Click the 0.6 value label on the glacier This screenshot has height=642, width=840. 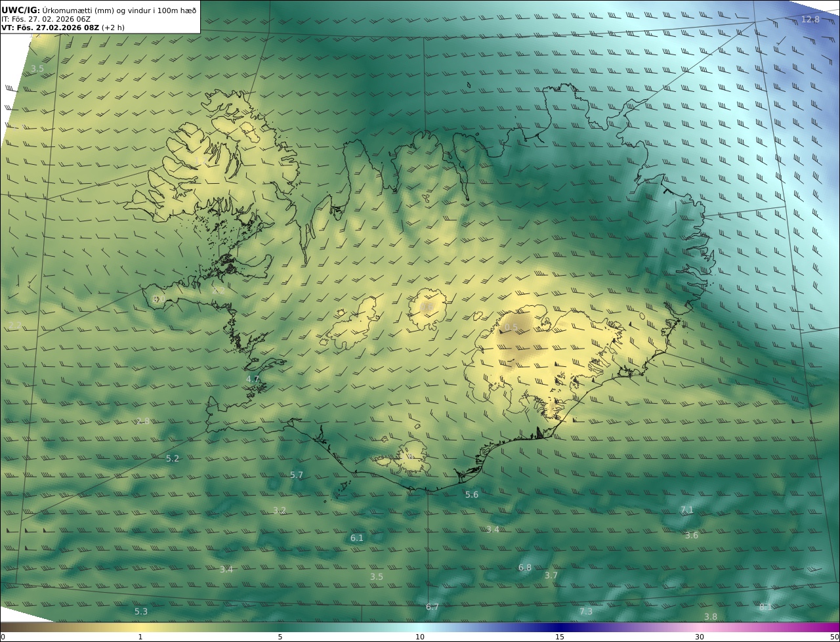426,307
